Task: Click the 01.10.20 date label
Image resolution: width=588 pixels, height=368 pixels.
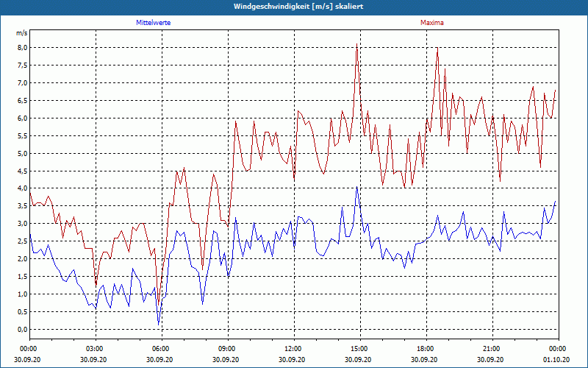Action: click(x=556, y=359)
